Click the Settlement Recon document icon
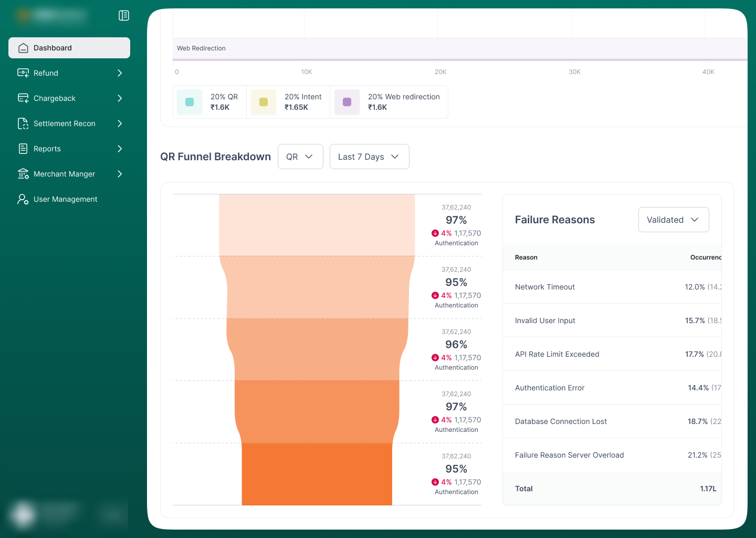The width and height of the screenshot is (756, 538). coord(23,123)
